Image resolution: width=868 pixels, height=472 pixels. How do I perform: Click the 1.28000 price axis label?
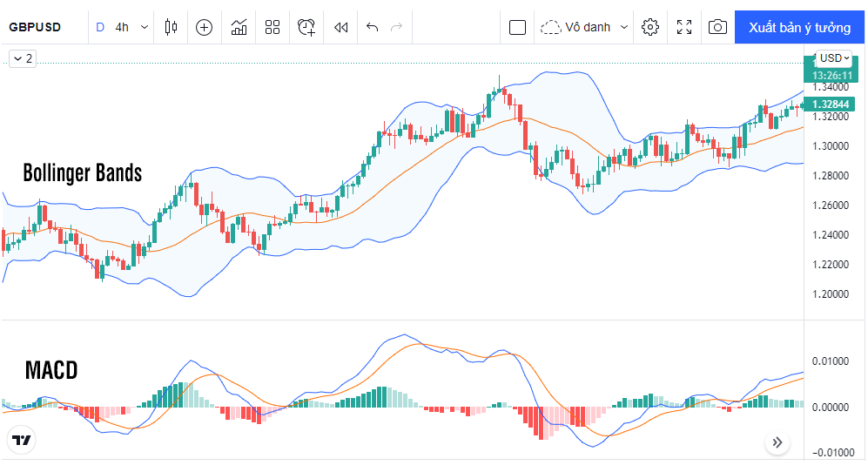(830, 176)
